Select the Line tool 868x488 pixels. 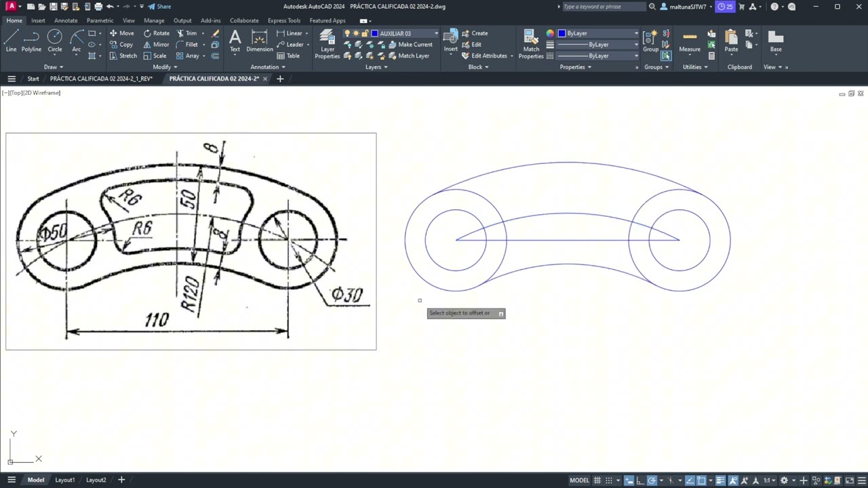click(x=11, y=41)
